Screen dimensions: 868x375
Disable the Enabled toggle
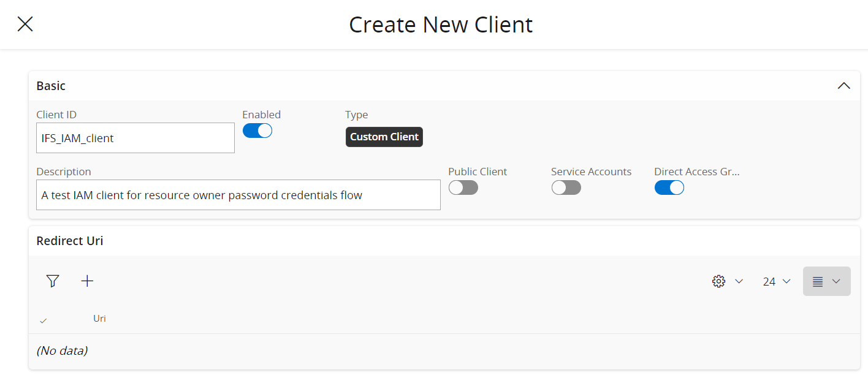(x=257, y=130)
